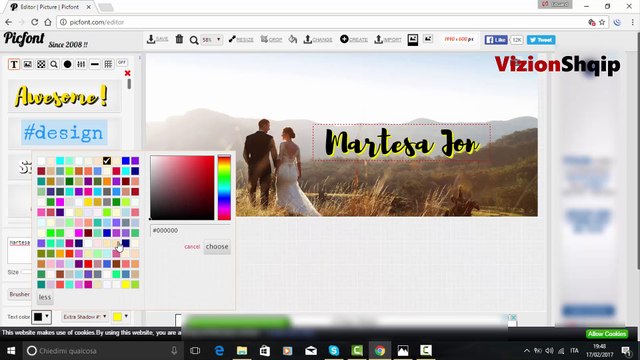
Task: Click the Change upload icon
Action: 318,39
